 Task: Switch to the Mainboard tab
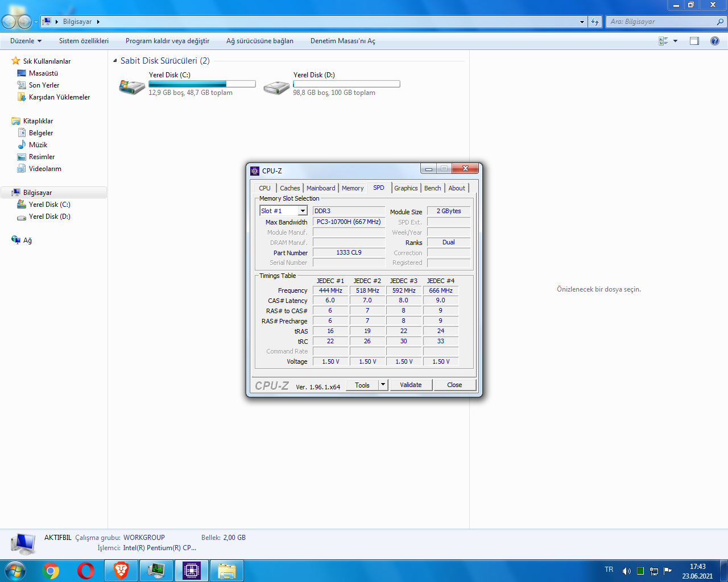tap(321, 188)
